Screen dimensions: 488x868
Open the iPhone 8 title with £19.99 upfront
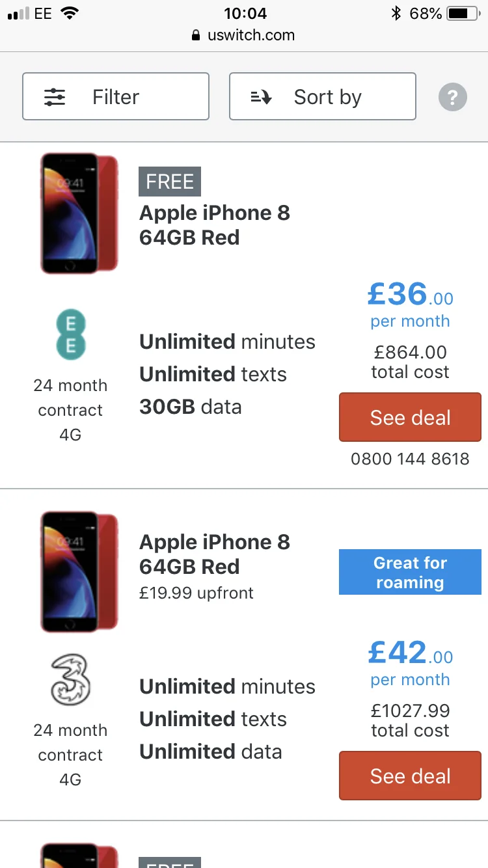coord(215,554)
